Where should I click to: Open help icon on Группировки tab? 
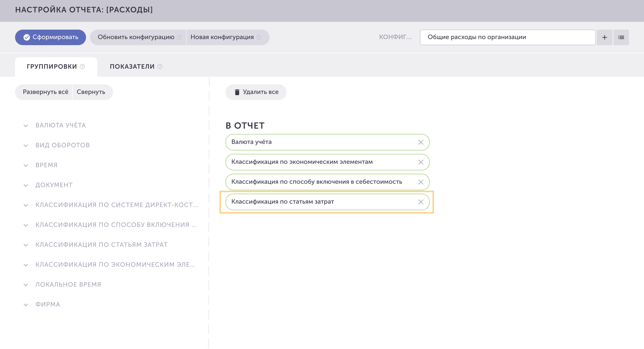coord(82,67)
